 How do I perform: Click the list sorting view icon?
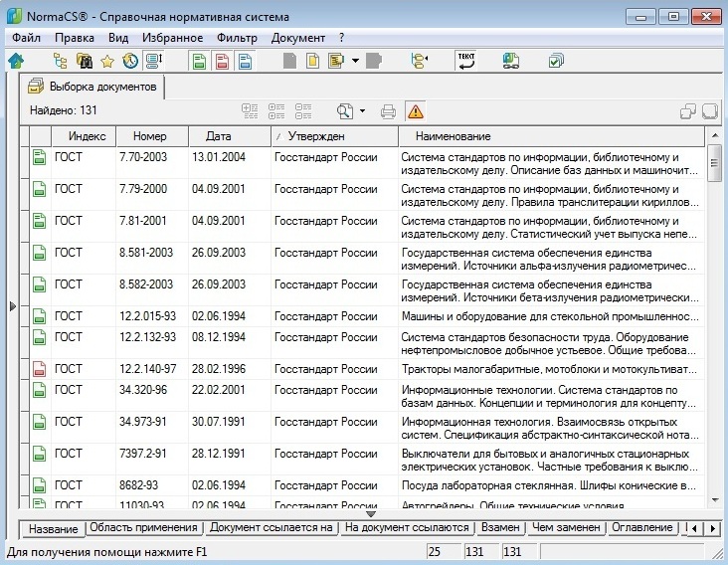[x=154, y=61]
